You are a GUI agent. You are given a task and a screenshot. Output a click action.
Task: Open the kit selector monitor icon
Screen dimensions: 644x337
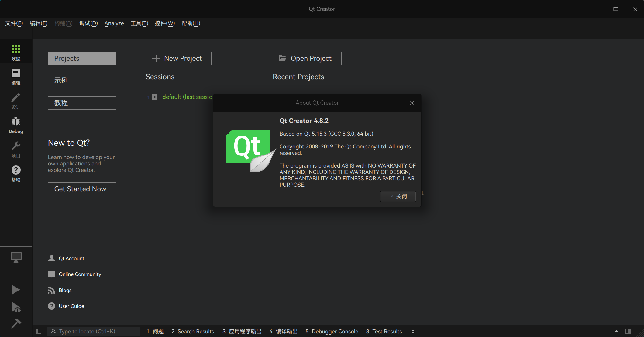[16, 257]
